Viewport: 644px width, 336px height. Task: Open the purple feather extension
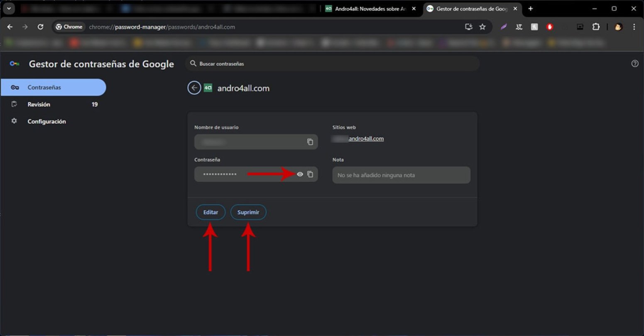(503, 27)
